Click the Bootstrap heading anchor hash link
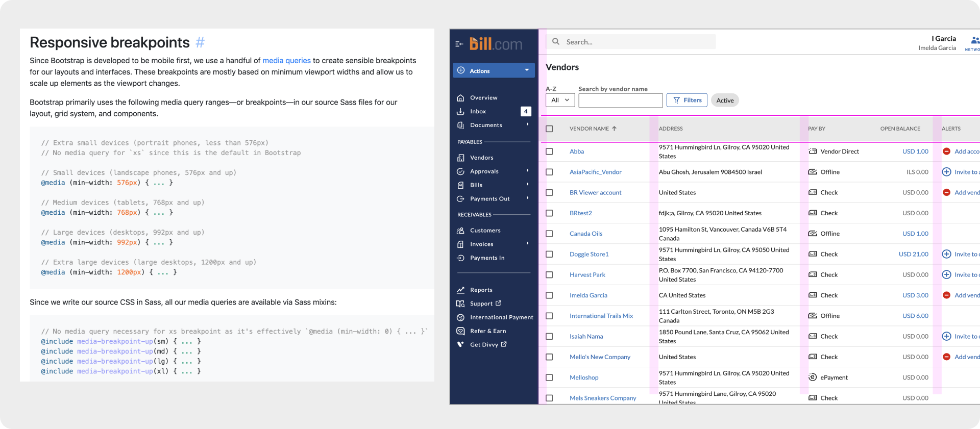The image size is (980, 429). (x=200, y=42)
